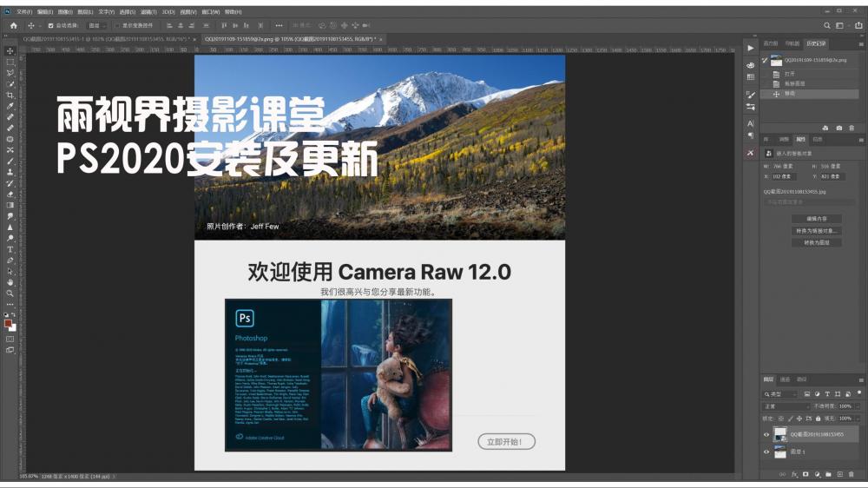Open the workspace switcher icon at top right
This screenshot has width=868, height=488.
(839, 25)
